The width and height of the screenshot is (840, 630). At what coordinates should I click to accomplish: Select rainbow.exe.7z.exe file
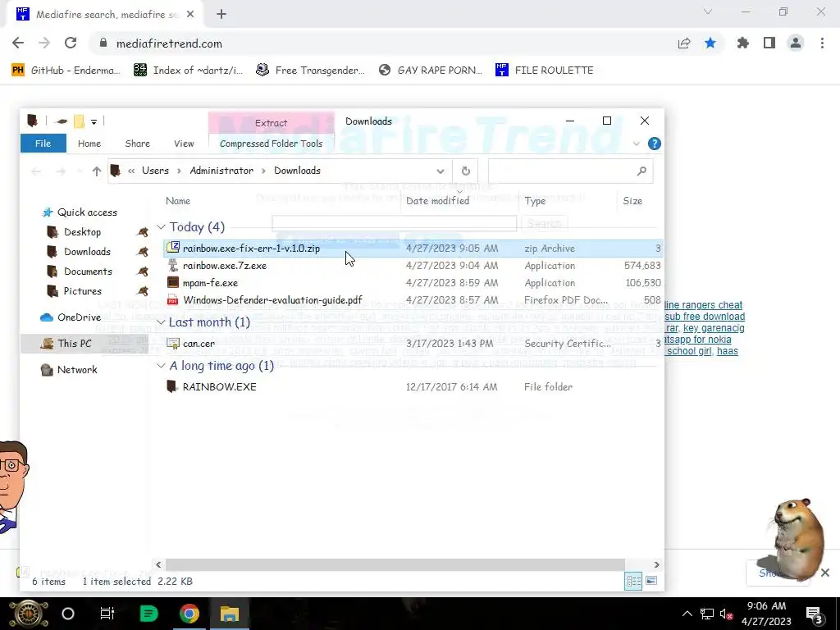coord(413,265)
